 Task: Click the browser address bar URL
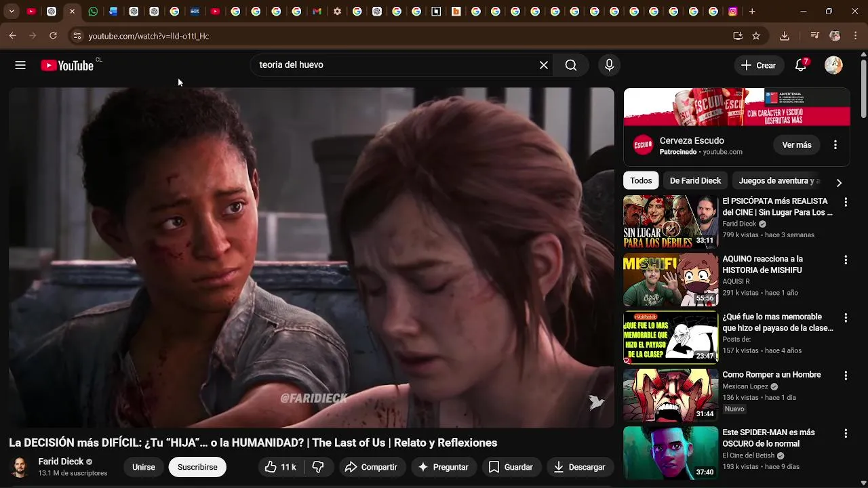point(149,36)
